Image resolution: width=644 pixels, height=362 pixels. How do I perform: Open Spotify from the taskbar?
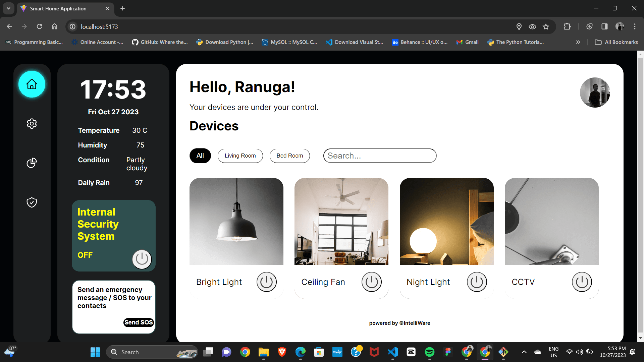pos(430,352)
